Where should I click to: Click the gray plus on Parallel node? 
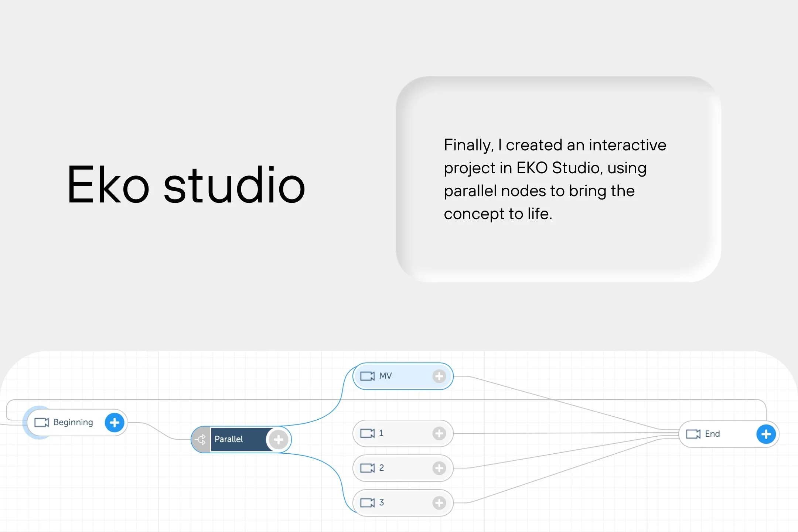pos(279,439)
